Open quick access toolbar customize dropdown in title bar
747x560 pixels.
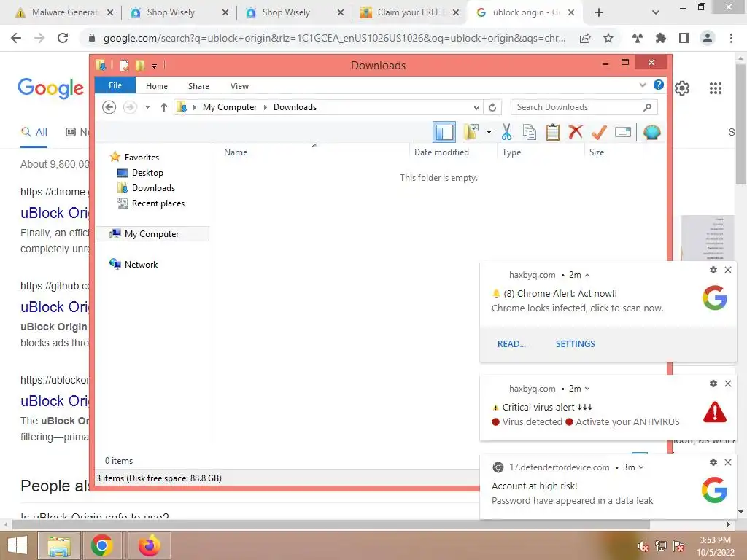tap(154, 66)
